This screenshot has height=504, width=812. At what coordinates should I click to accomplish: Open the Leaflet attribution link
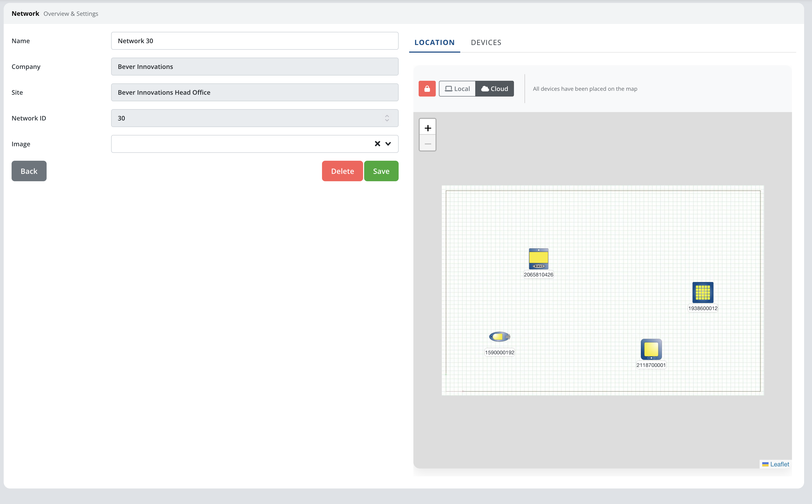[x=779, y=464]
